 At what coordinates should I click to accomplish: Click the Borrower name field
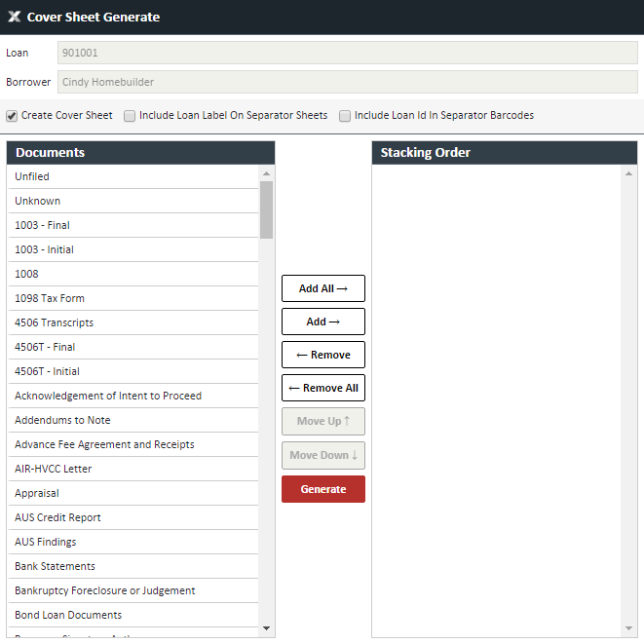[348, 83]
